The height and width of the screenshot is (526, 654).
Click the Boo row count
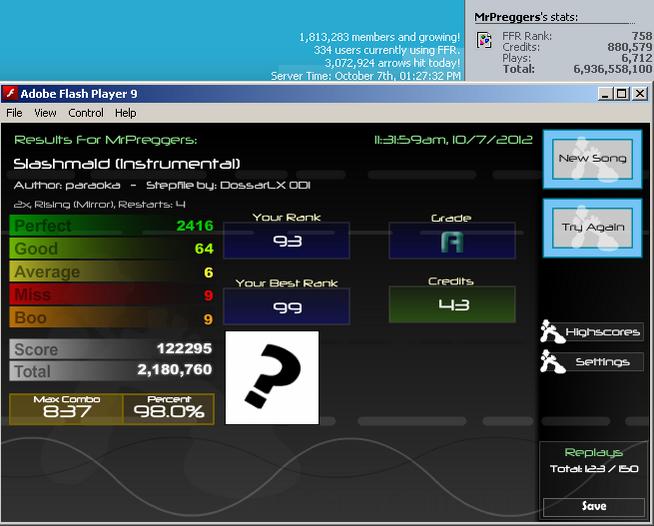pyautogui.click(x=209, y=319)
